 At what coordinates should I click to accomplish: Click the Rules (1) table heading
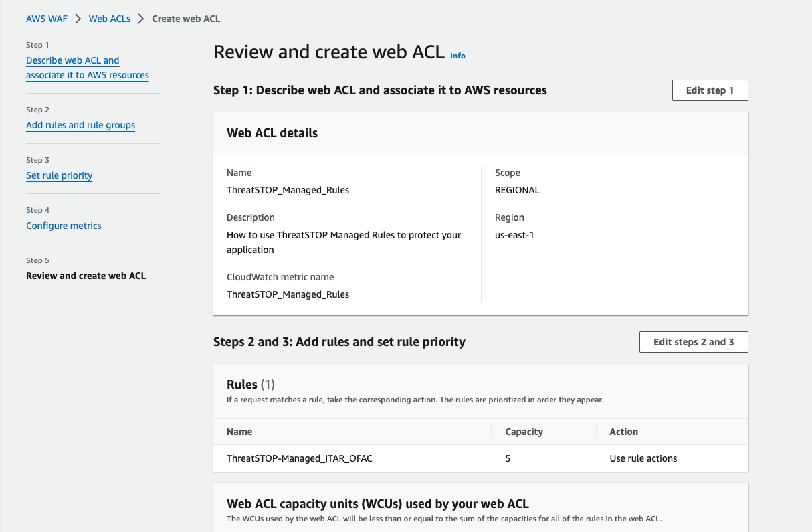point(251,384)
